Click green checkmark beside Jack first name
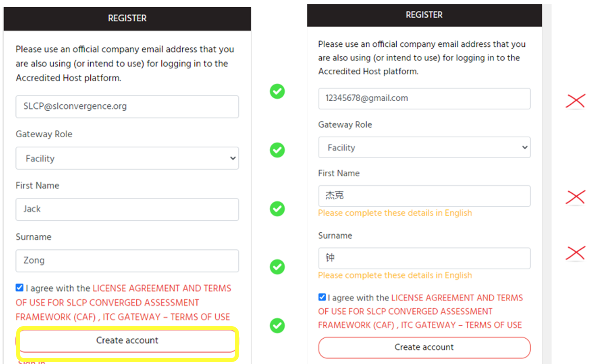 click(277, 209)
